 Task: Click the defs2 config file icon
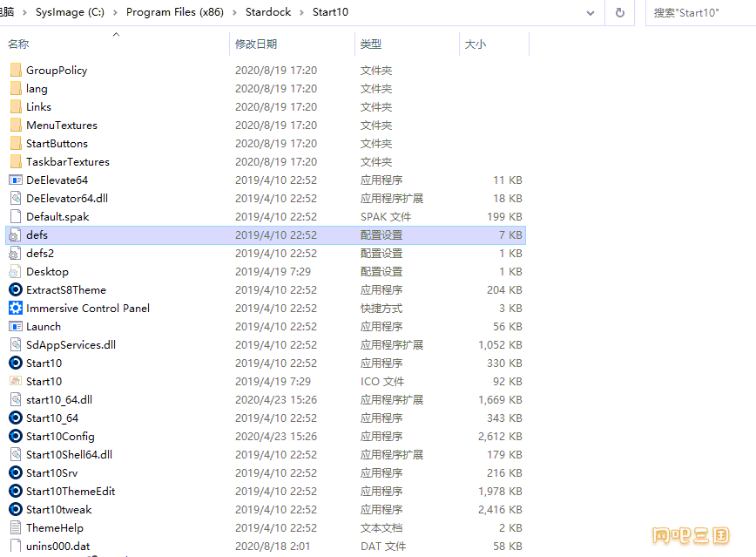pyautogui.click(x=16, y=254)
